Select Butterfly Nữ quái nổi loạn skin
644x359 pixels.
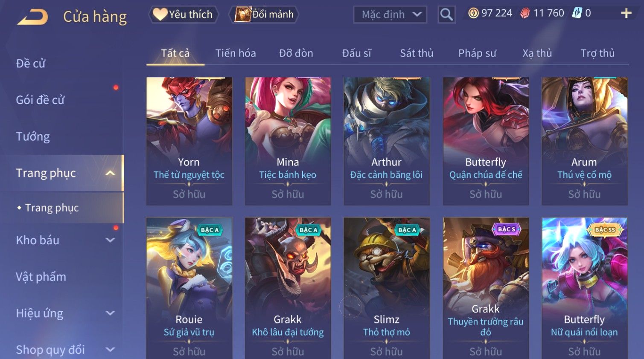[584, 288]
